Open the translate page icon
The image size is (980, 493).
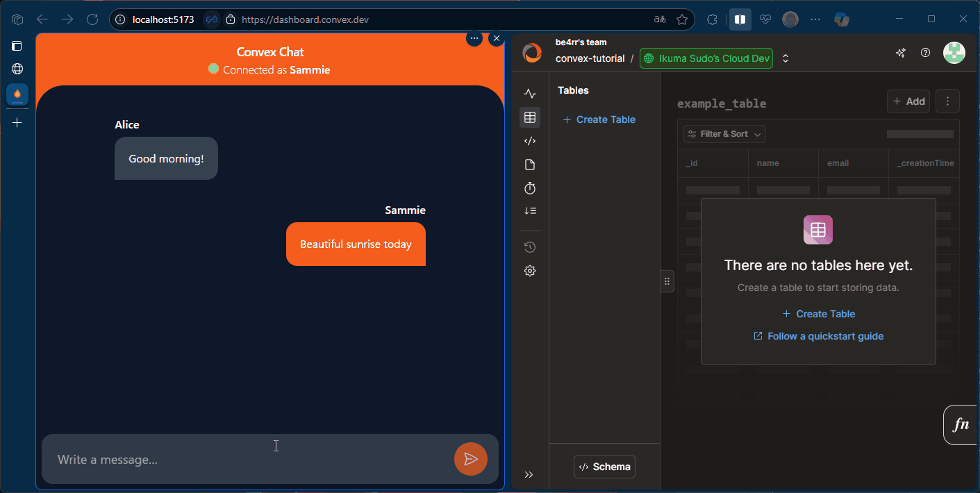(x=660, y=19)
